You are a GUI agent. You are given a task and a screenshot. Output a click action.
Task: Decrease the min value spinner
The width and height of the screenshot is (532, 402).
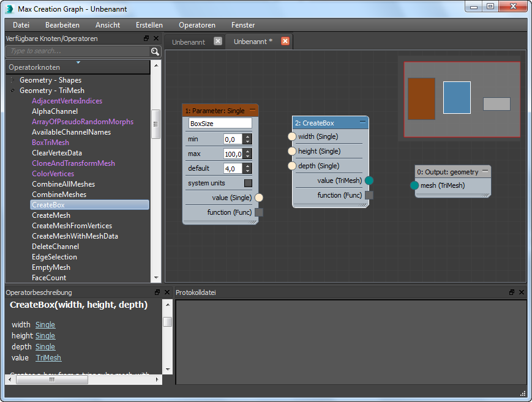coord(248,141)
